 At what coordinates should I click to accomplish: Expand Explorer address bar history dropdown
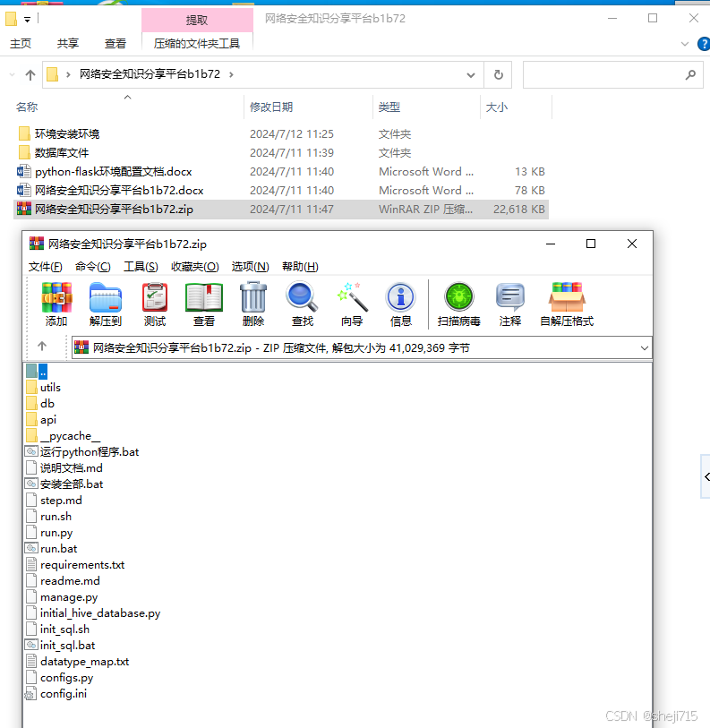coord(471,74)
